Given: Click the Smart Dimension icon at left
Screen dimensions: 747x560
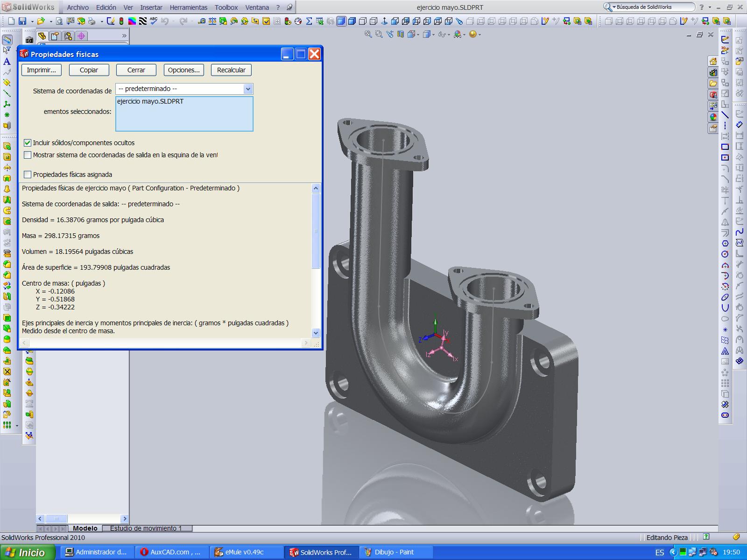Looking at the screenshot, I should (x=7, y=39).
